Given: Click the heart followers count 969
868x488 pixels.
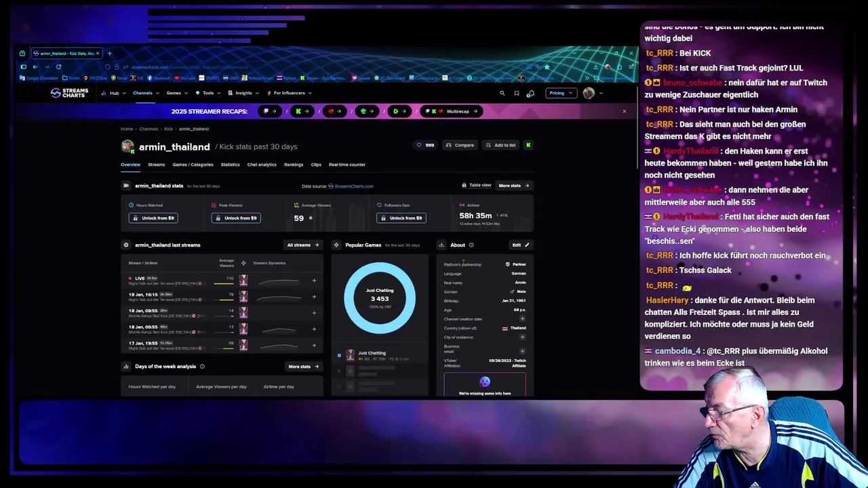Looking at the screenshot, I should (425, 145).
